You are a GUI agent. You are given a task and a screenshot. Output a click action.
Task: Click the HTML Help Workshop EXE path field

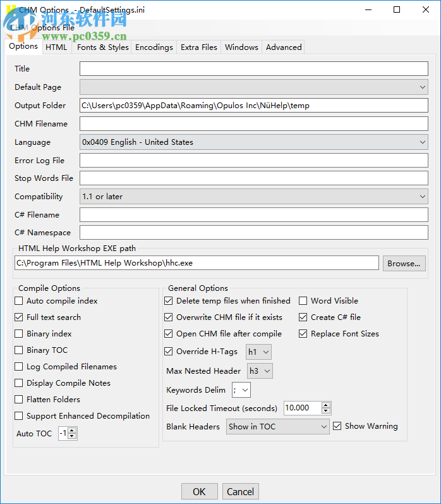[196, 263]
